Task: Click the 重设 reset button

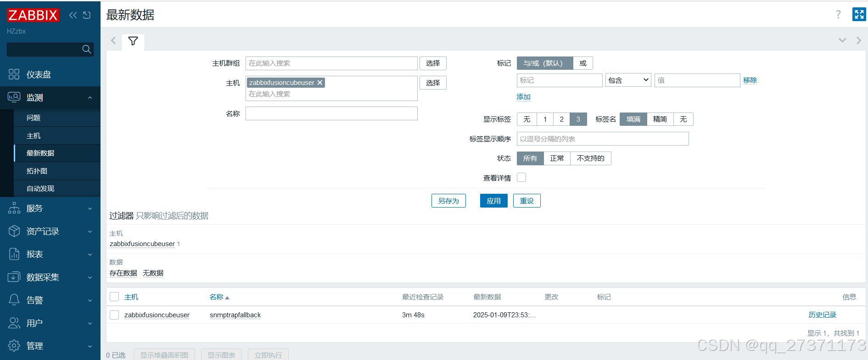Action: tap(527, 201)
